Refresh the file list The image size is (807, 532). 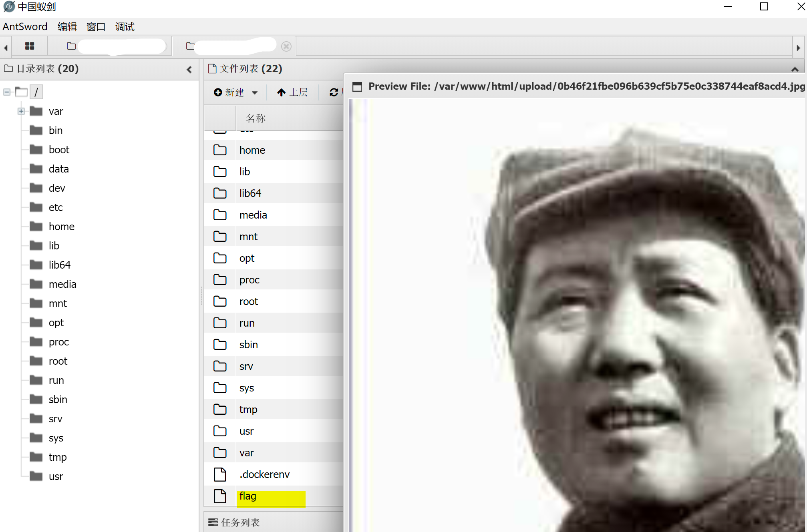(x=334, y=92)
